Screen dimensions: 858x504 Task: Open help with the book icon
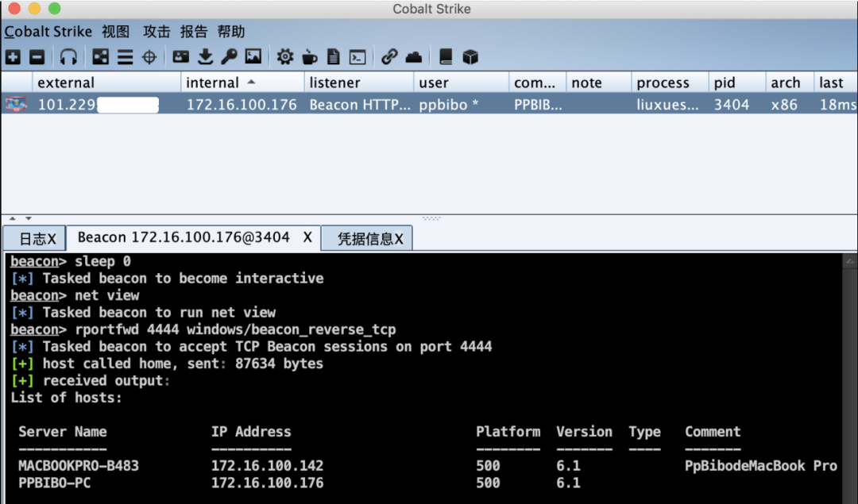coord(446,57)
